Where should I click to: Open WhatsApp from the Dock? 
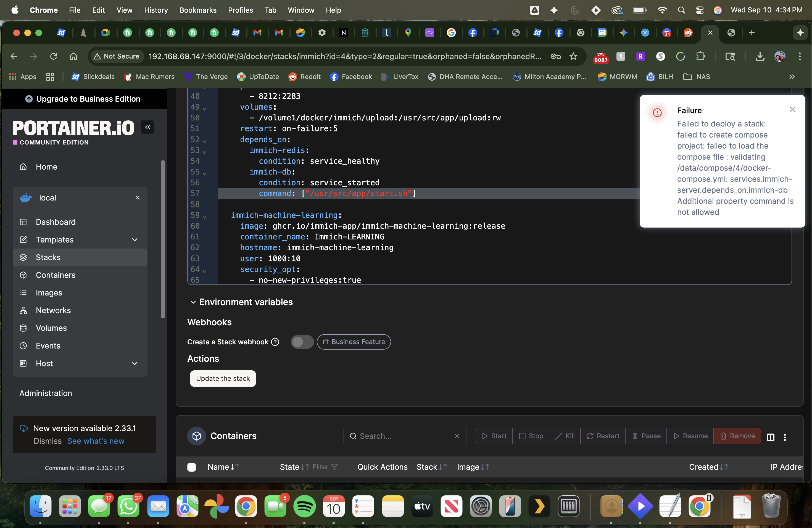click(128, 506)
